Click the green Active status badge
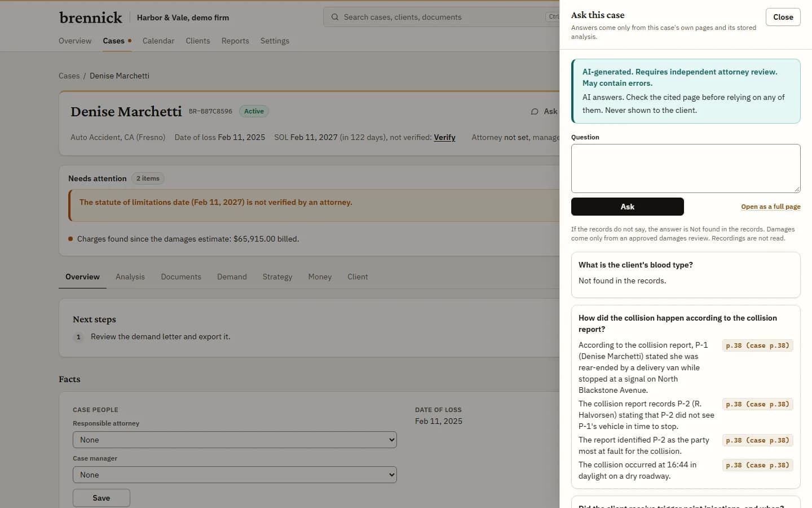This screenshot has width=812, height=508. (x=254, y=111)
